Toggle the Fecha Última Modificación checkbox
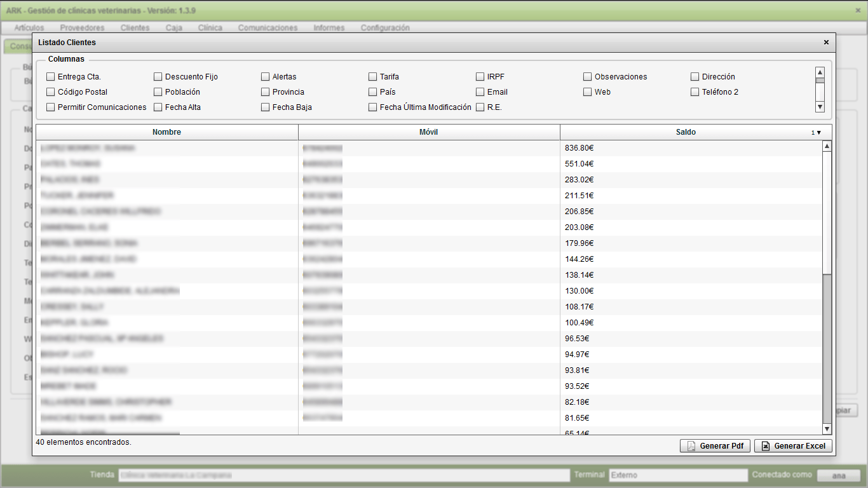This screenshot has width=868, height=488. pyautogui.click(x=373, y=107)
